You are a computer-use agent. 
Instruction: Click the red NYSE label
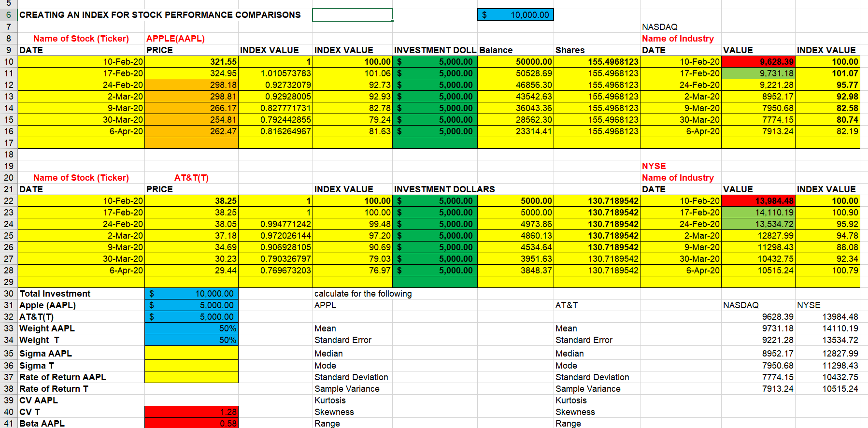pyautogui.click(x=654, y=166)
